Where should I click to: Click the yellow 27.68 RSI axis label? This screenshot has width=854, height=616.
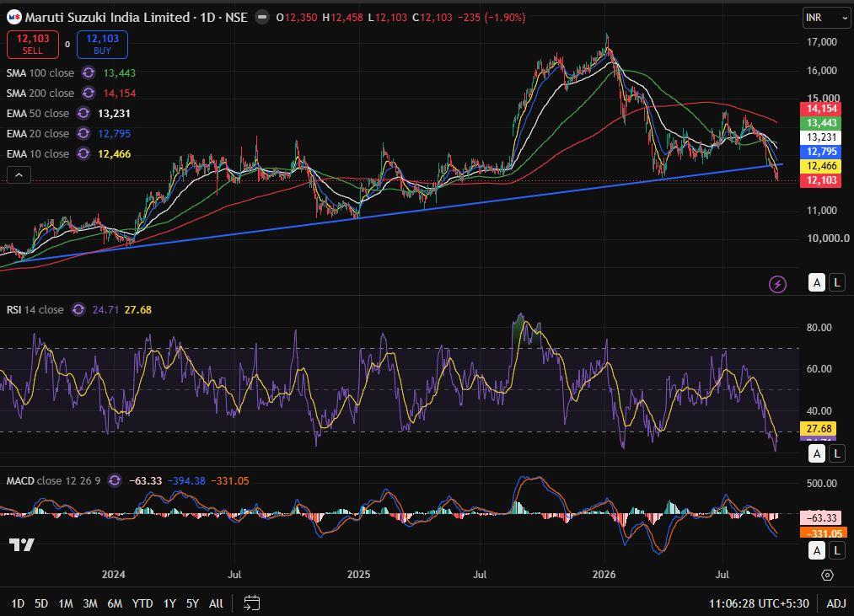pos(818,429)
